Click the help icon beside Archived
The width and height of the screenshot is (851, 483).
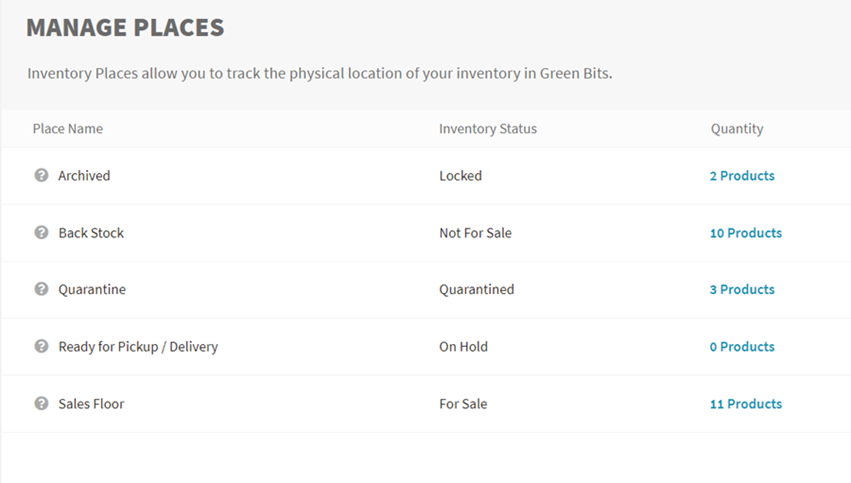click(x=41, y=175)
